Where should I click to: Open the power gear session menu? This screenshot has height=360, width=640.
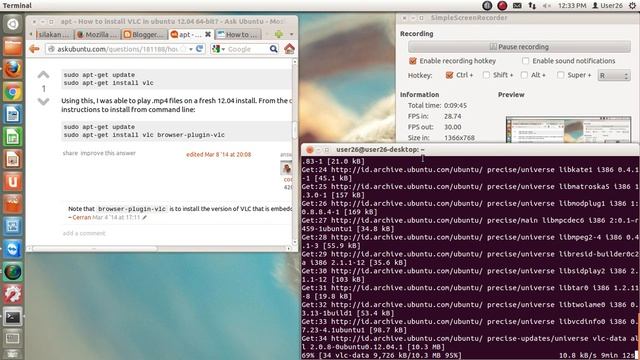632,5
